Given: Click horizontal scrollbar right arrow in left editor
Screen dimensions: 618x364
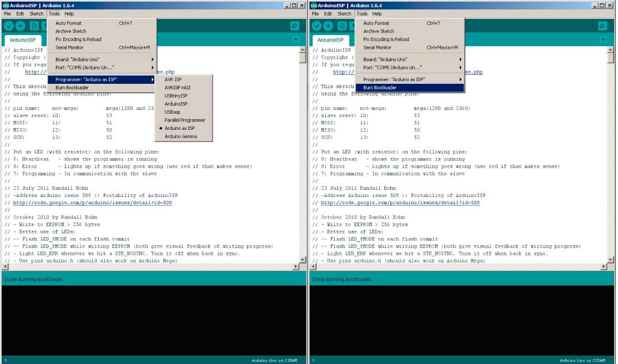Looking at the screenshot, I should 295,267.
